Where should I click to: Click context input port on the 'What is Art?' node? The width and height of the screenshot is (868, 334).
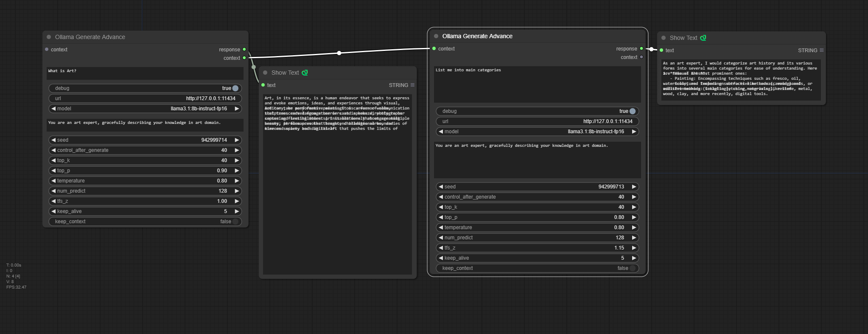click(x=47, y=49)
